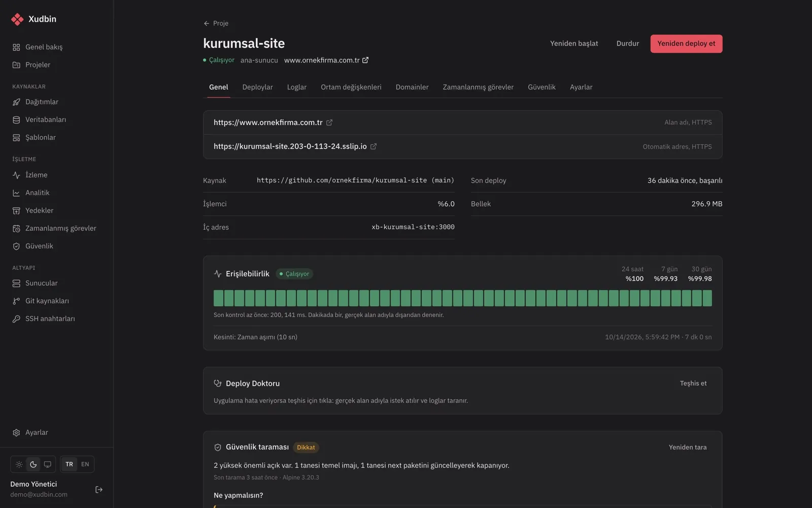Open the Ortam değişkenleri tab
Viewport: 812px width, 508px height.
[x=351, y=87]
